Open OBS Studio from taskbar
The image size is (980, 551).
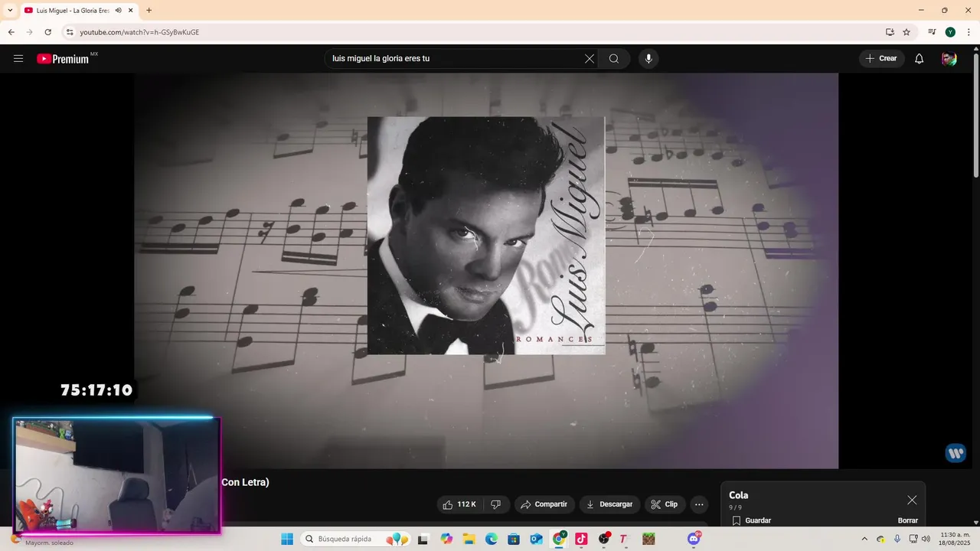[604, 539]
